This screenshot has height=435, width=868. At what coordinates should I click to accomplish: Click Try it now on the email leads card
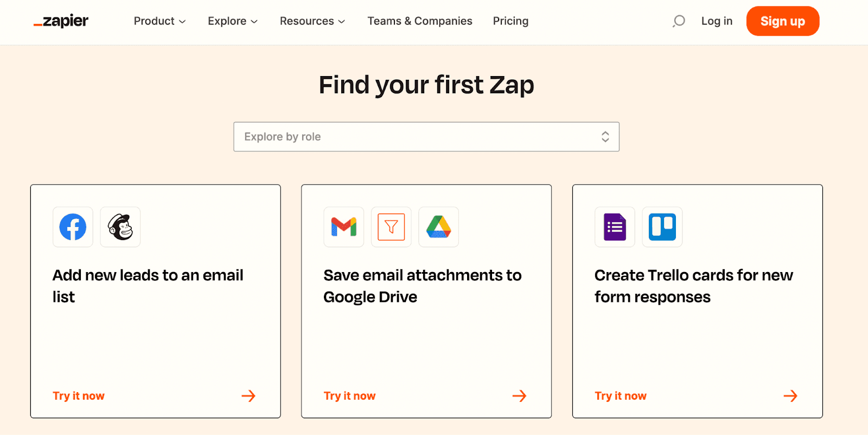[x=78, y=395]
